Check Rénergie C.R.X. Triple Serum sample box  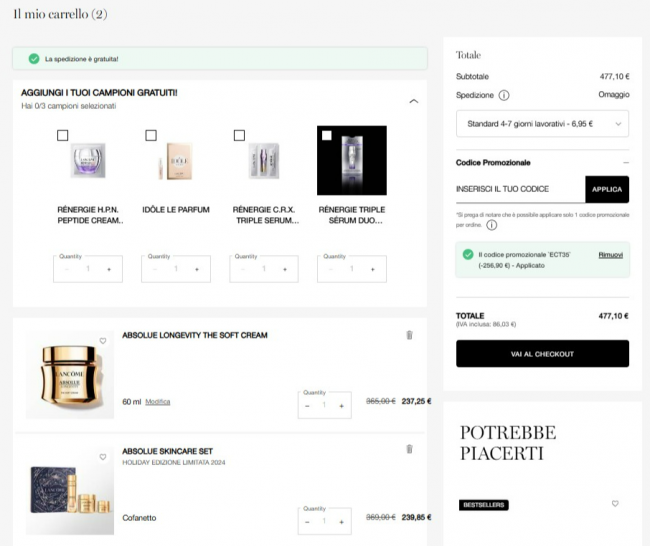pyautogui.click(x=239, y=135)
